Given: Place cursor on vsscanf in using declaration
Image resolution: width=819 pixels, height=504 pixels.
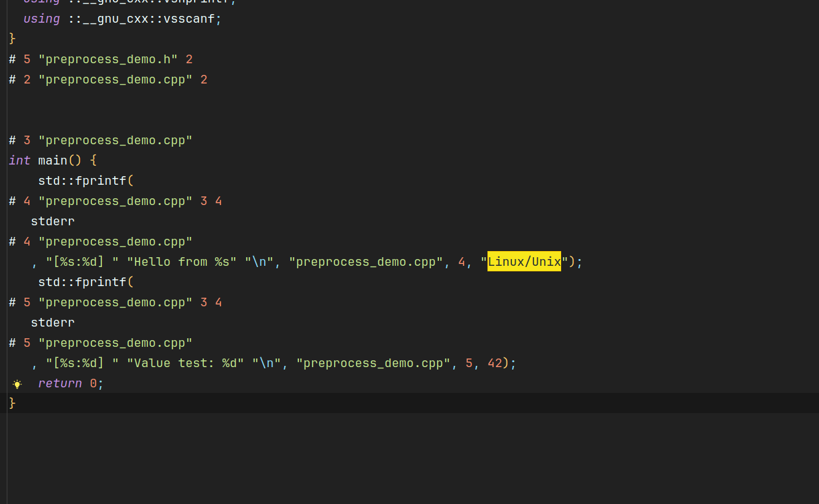Looking at the screenshot, I should pyautogui.click(x=189, y=19).
